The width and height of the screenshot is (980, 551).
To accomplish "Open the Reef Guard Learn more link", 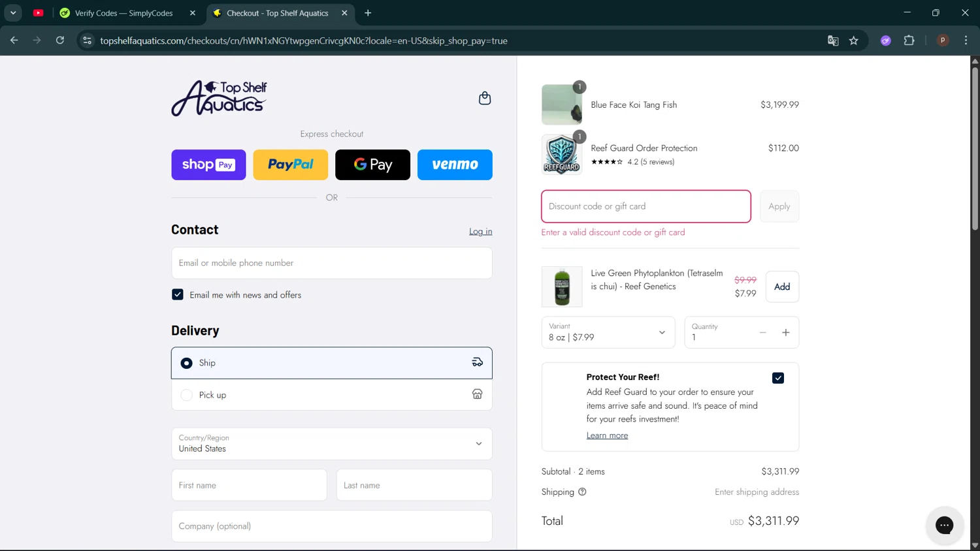I will point(607,435).
